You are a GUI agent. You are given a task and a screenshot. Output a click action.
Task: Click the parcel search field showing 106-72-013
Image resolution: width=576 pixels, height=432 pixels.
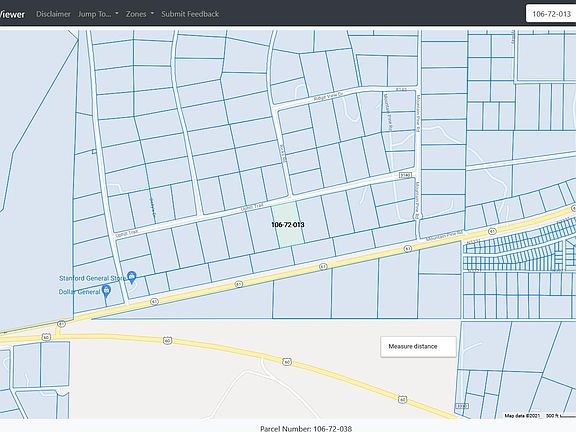pyautogui.click(x=551, y=14)
